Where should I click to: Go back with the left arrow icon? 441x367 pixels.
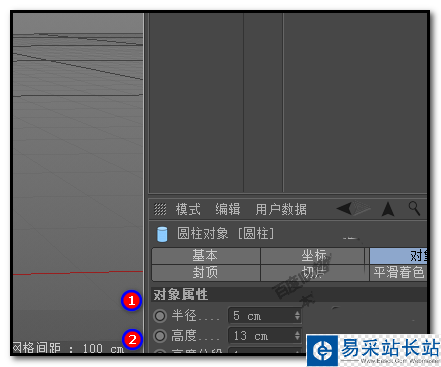pyautogui.click(x=345, y=209)
